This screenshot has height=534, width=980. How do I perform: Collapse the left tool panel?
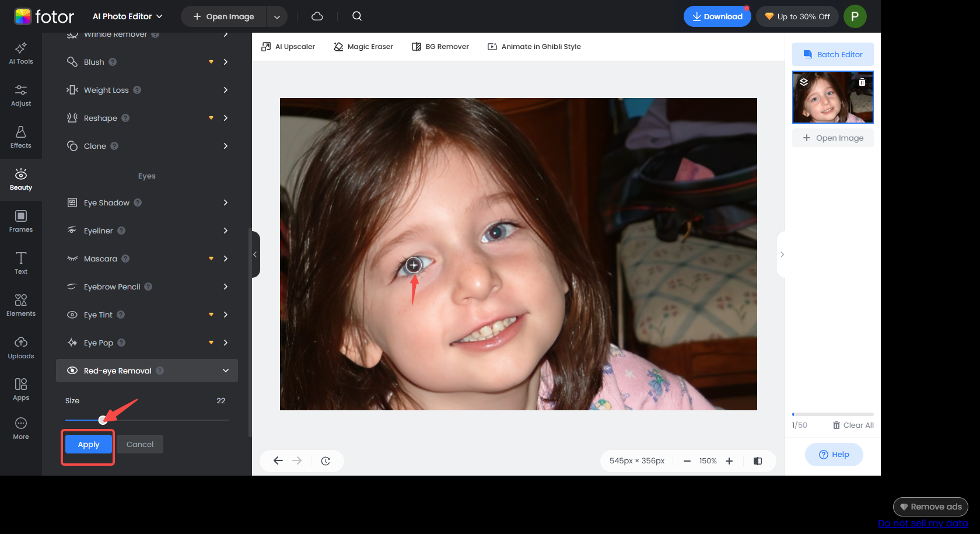(x=255, y=254)
